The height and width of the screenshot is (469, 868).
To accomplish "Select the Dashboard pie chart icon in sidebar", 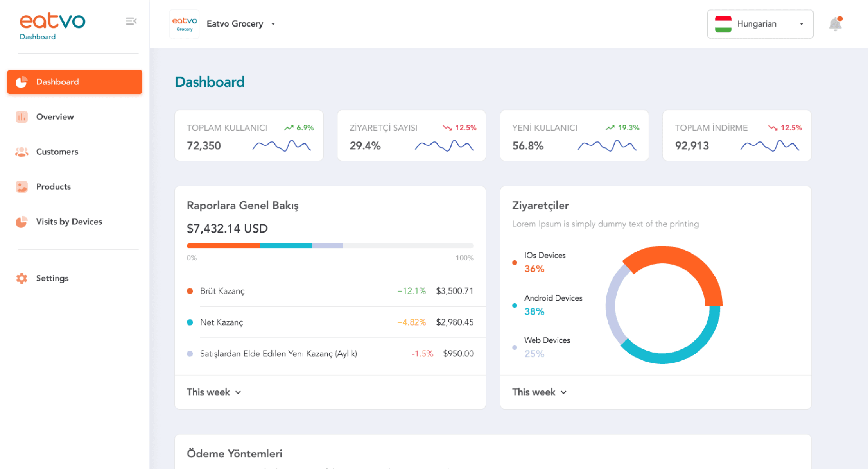I will 22,82.
